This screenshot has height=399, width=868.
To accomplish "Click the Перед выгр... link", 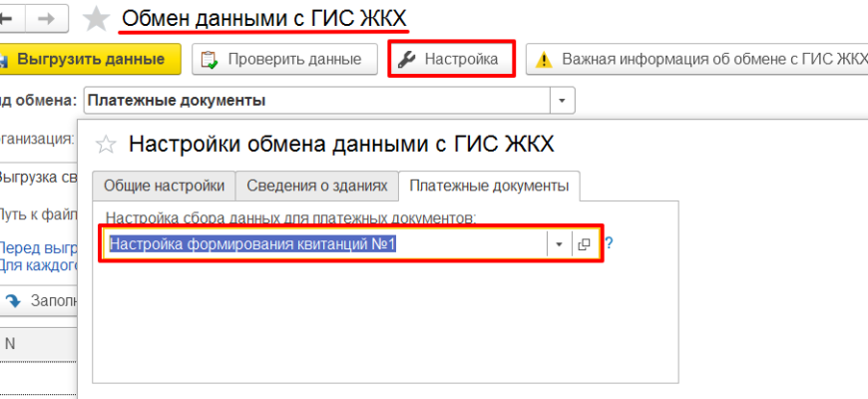I will pos(38,246).
